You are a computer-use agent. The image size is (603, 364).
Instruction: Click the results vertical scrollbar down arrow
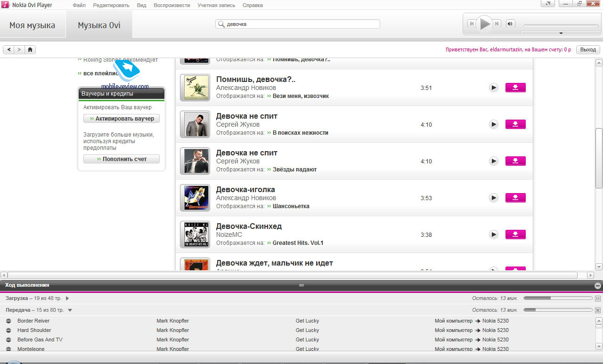(599, 266)
